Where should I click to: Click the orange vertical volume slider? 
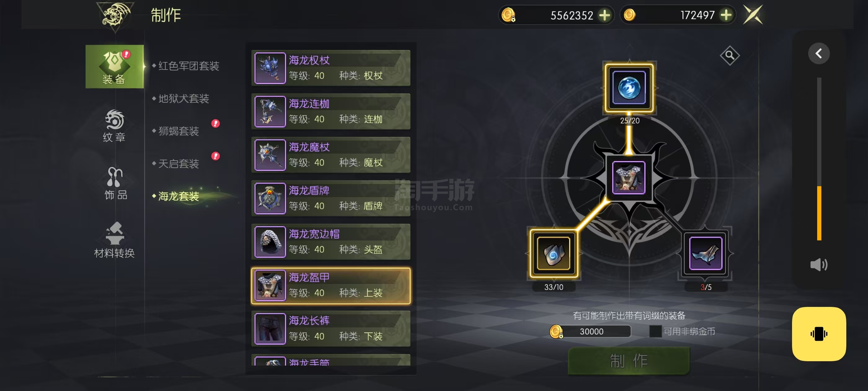(x=819, y=213)
